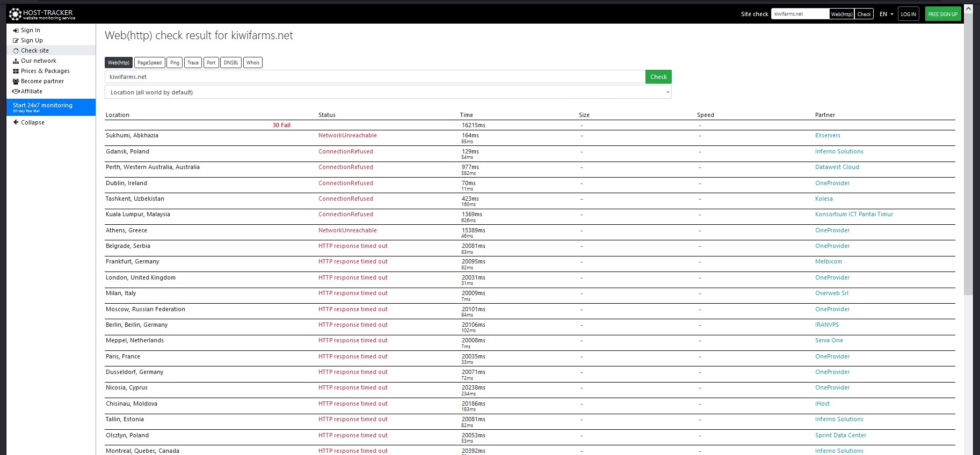This screenshot has width=980, height=455.
Task: Open Inferno Solutions link in Gdansk row
Action: click(x=839, y=152)
